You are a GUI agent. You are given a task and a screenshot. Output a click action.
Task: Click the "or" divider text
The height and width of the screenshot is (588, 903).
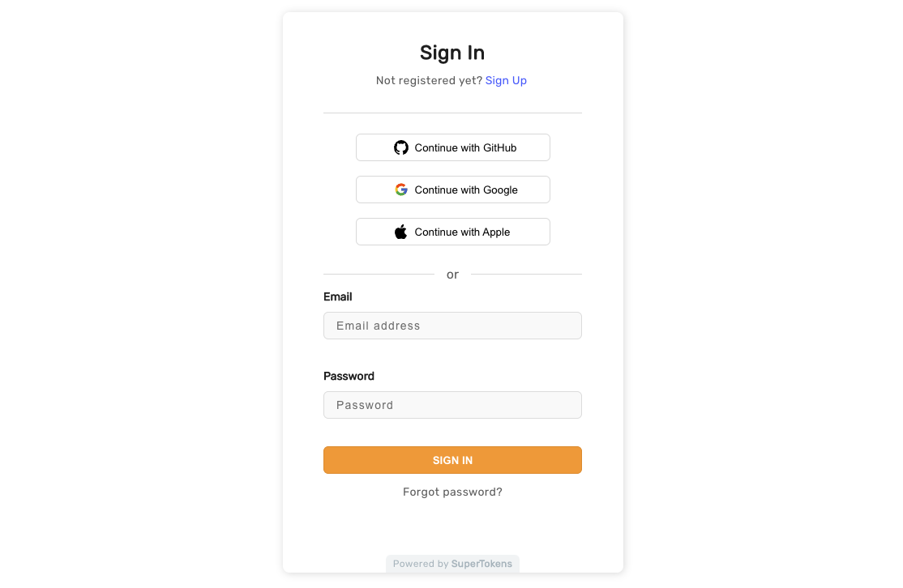coord(452,275)
